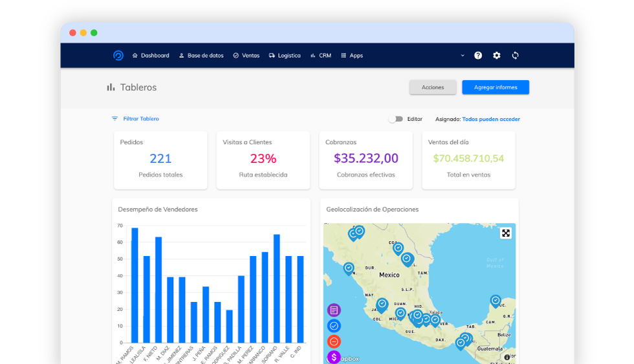Image resolution: width=634 pixels, height=364 pixels.
Task: Click Agregar informes button
Action: point(496,87)
